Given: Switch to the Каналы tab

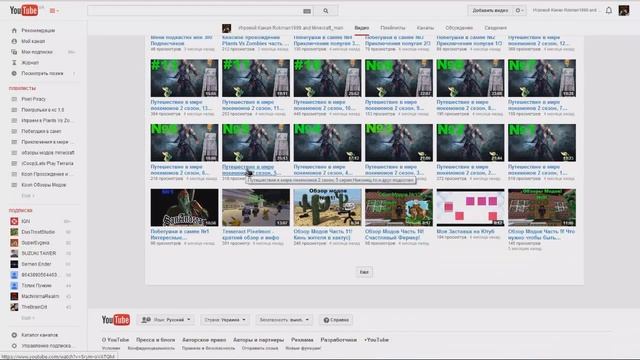Looking at the screenshot, I should click(x=425, y=28).
